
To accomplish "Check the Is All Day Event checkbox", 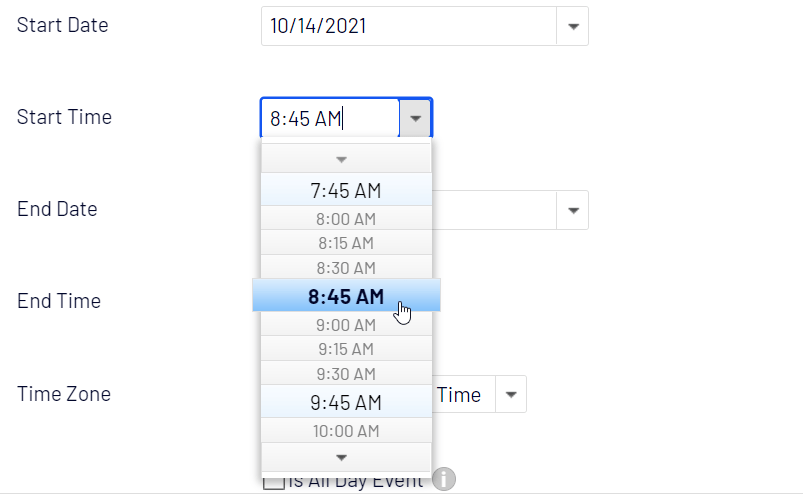I will click(272, 482).
